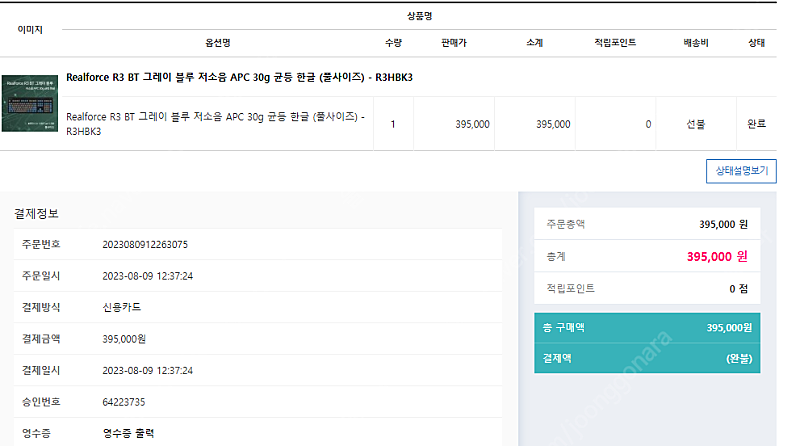Click the 판매가 column header
The height and width of the screenshot is (446, 800).
tap(454, 43)
